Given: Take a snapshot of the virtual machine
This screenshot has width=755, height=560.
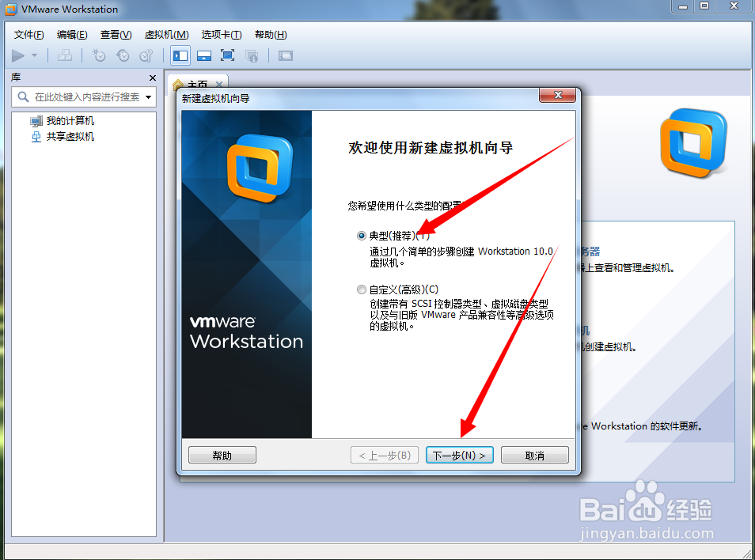Looking at the screenshot, I should point(98,55).
